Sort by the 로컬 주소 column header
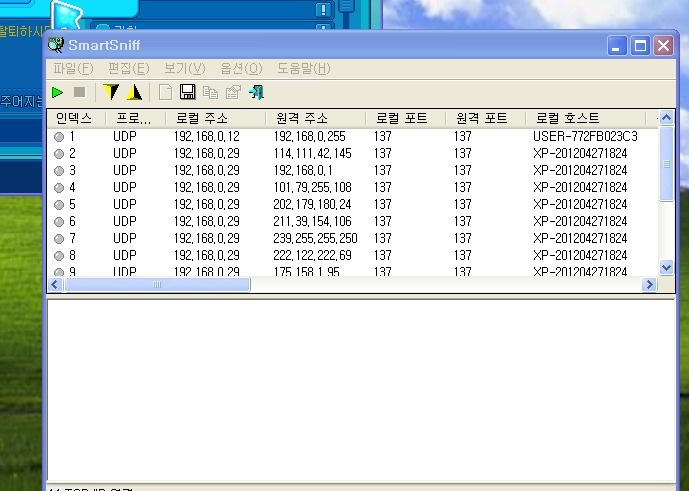Viewport: 689px width, 491px height. click(216, 118)
